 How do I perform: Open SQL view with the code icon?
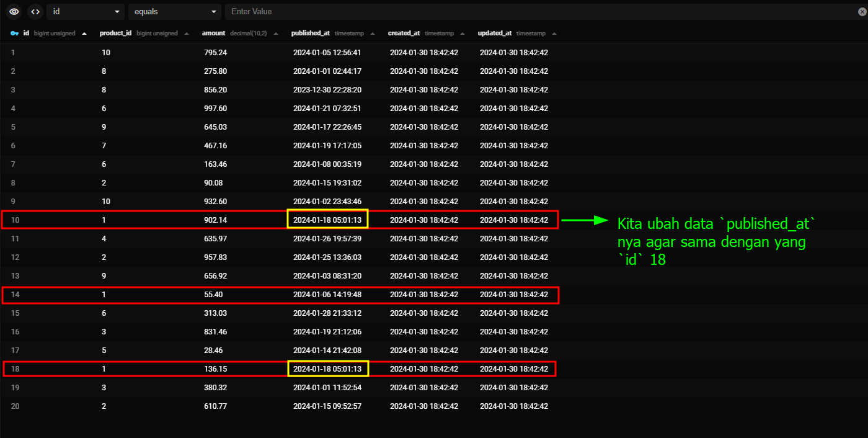[x=35, y=11]
